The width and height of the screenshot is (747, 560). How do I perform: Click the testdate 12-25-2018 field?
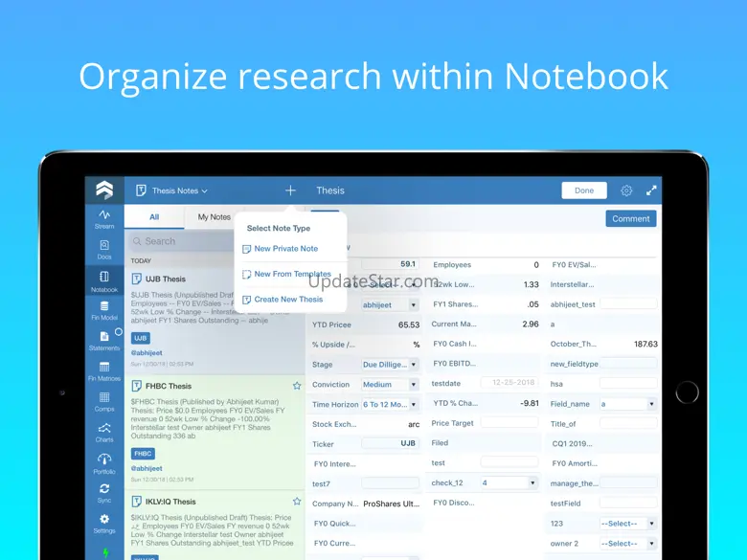click(x=509, y=383)
